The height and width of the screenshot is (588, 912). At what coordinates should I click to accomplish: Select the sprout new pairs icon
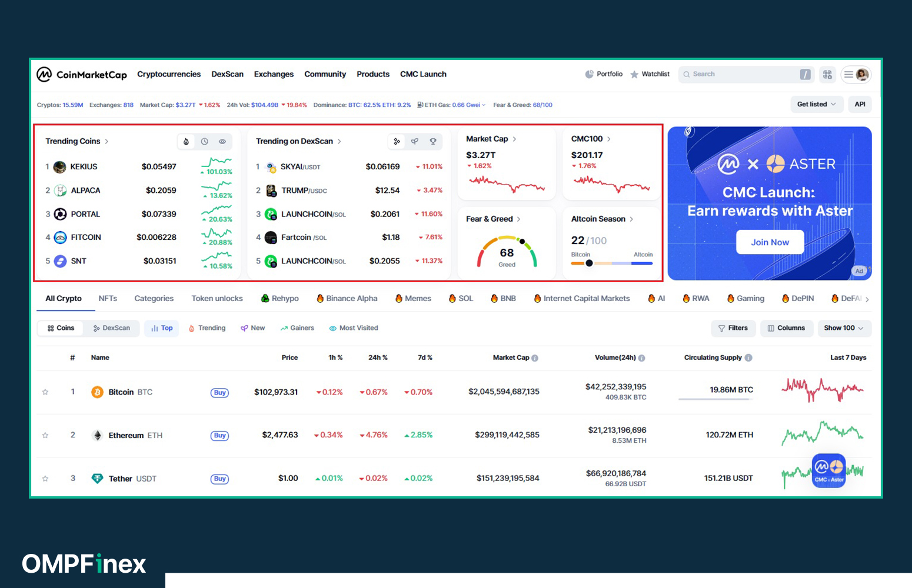(415, 142)
